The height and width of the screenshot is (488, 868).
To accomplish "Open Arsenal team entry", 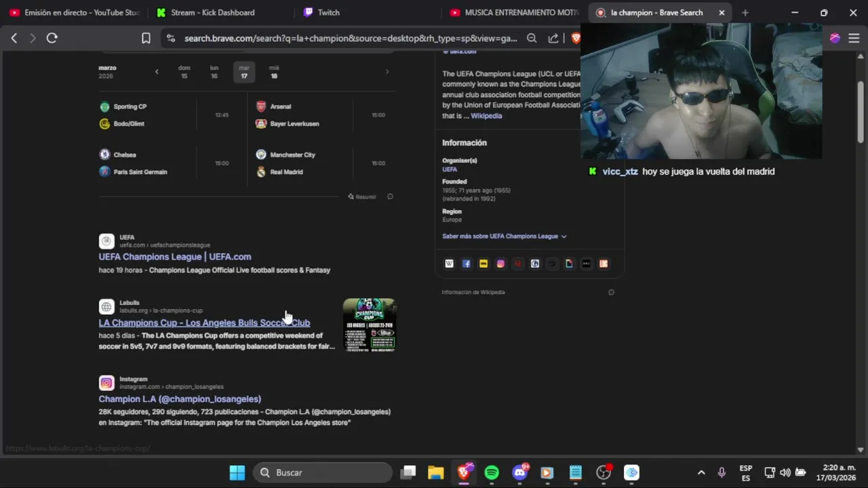I will (273, 106).
